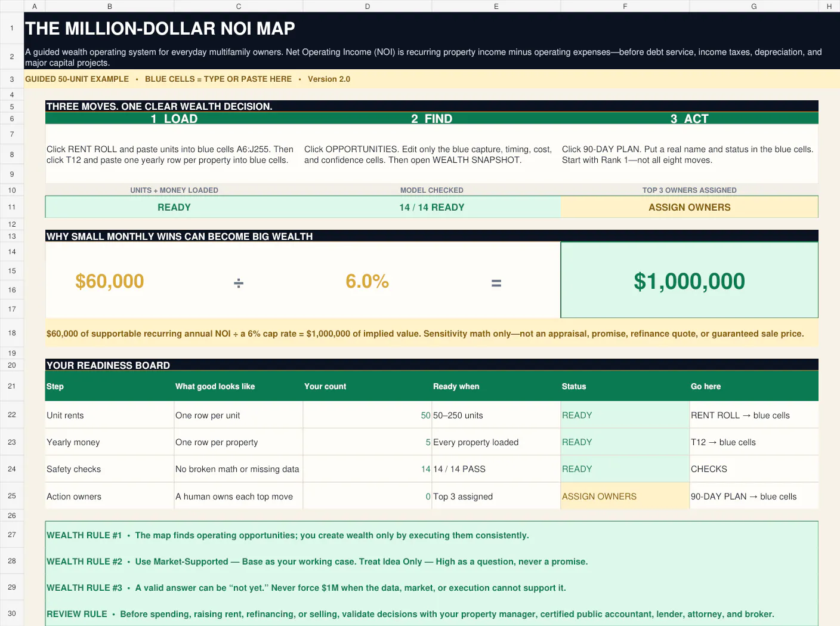This screenshot has width=840, height=626.
Task: Click the Version 2.0 banner row
Action: click(x=432, y=79)
